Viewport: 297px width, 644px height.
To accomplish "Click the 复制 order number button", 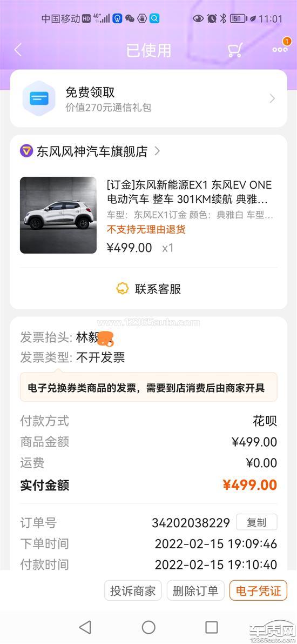I will click(256, 522).
